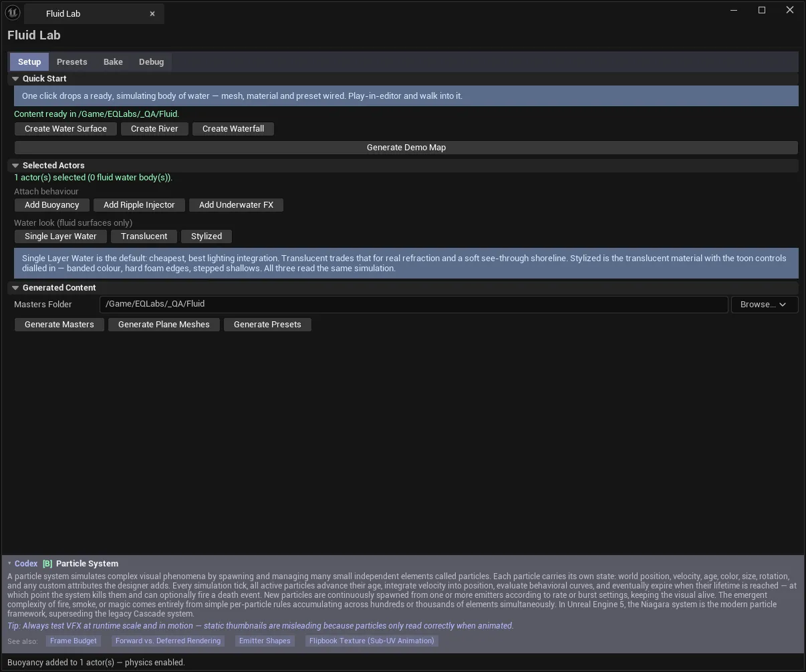
Task: Maximize the Fluid Lab window
Action: coord(762,10)
